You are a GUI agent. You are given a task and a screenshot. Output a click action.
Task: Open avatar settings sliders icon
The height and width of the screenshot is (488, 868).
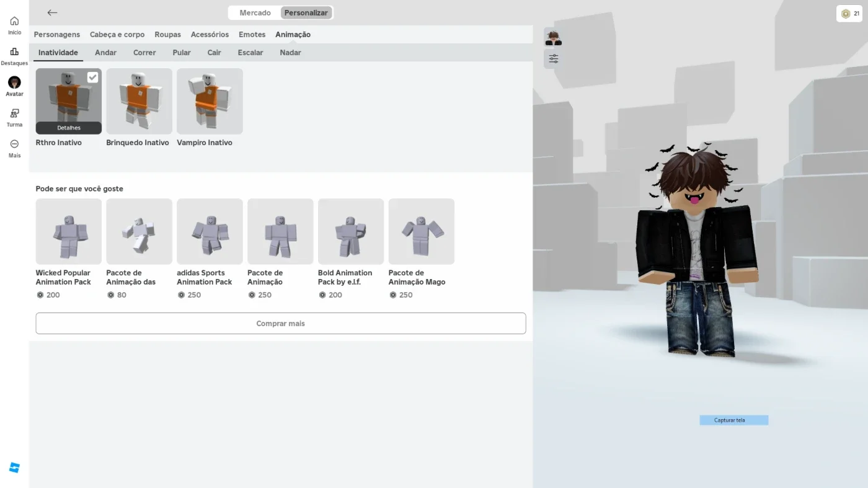(x=553, y=59)
